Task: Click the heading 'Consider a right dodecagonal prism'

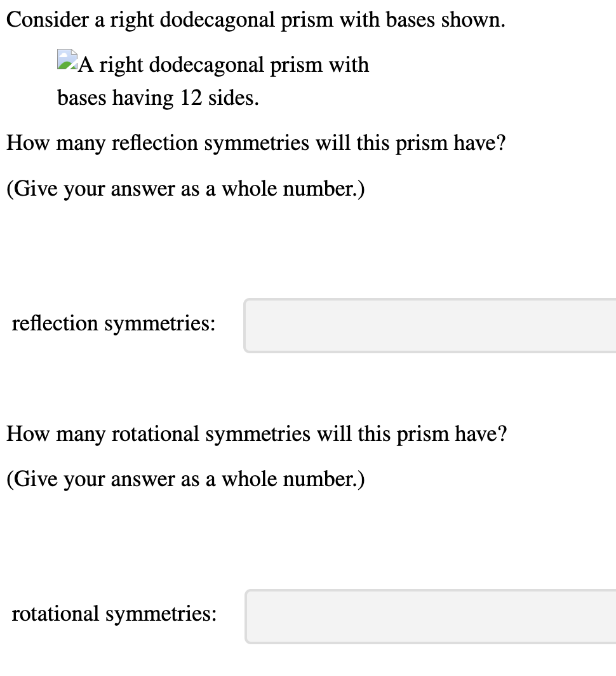Action: pos(254,20)
